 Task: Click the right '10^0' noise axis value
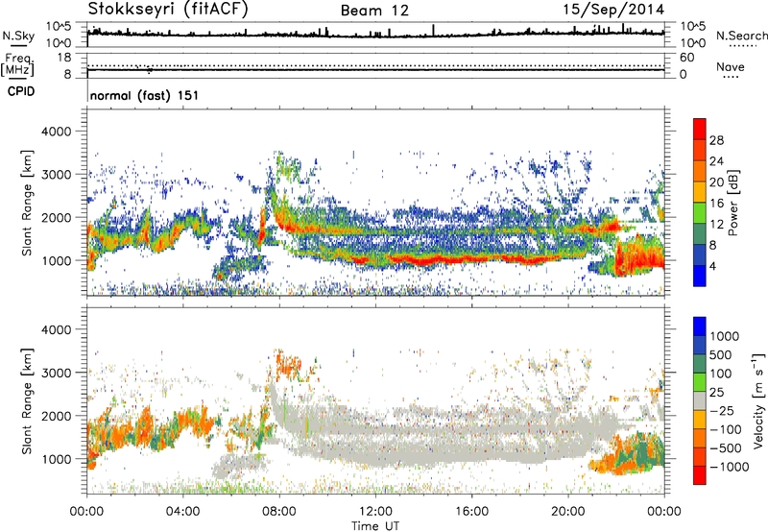(693, 43)
